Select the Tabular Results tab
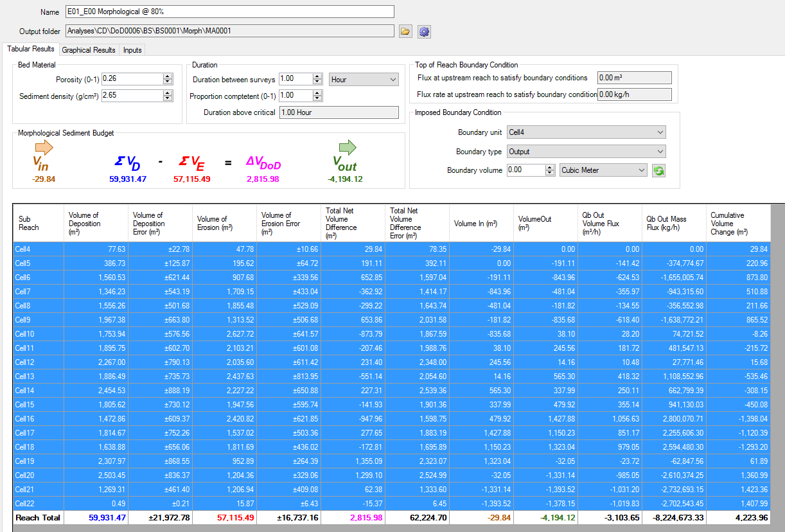785x532 pixels. coord(30,49)
